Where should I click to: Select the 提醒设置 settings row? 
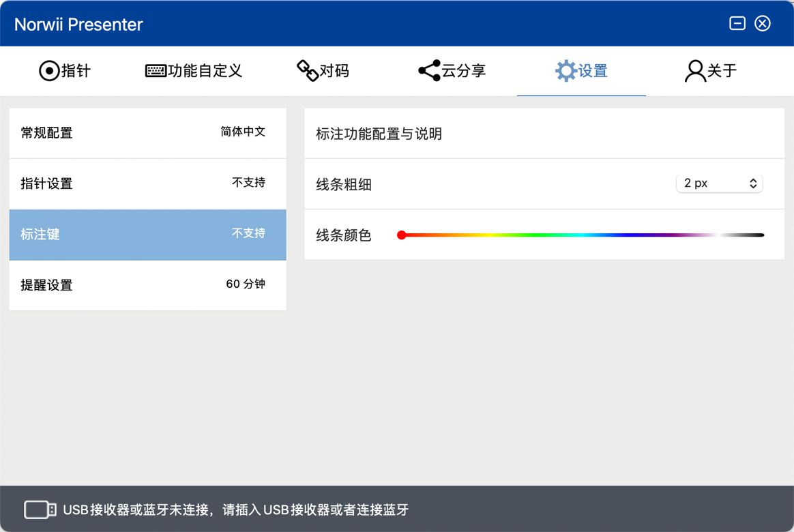click(148, 285)
